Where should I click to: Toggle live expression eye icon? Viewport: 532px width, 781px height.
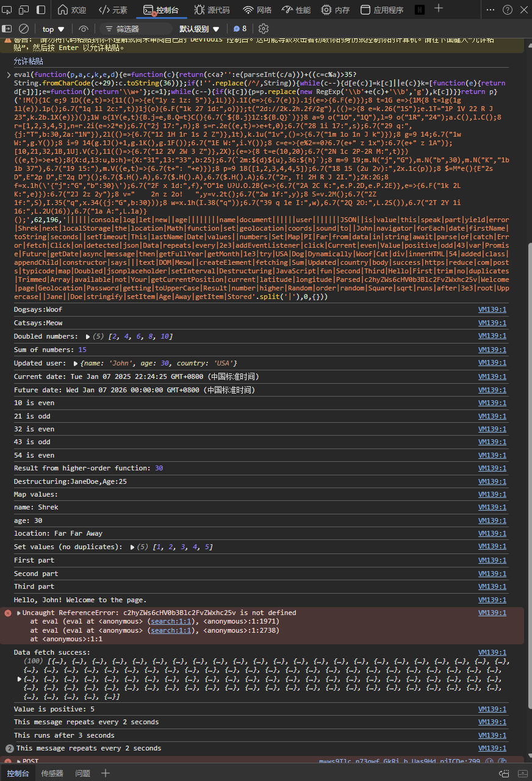pyautogui.click(x=84, y=29)
